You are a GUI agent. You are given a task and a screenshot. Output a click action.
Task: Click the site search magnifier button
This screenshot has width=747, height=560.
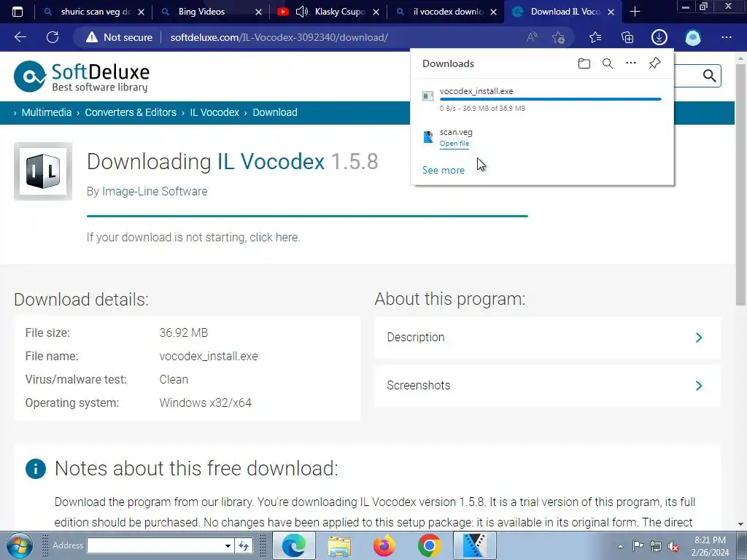709,76
